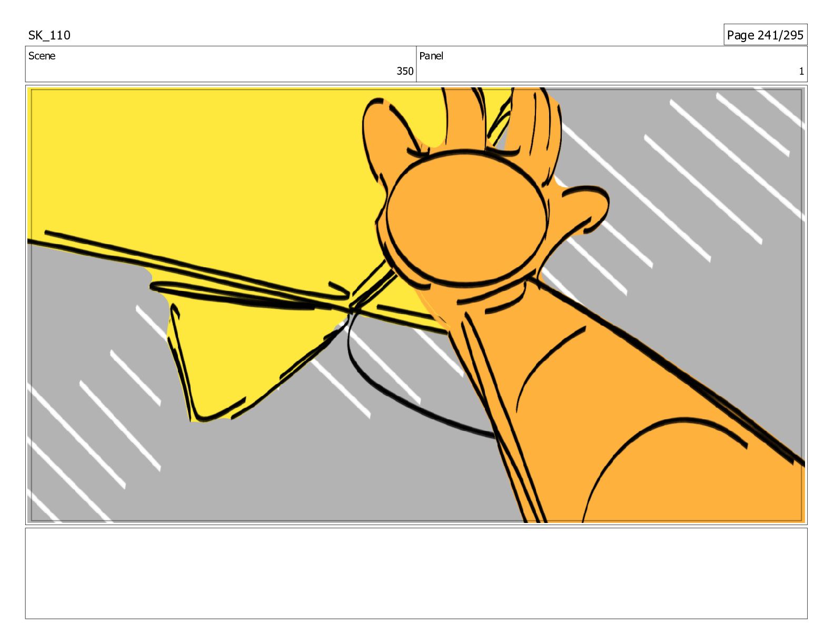Click panel number 1
834x644 pixels.
tap(801, 71)
